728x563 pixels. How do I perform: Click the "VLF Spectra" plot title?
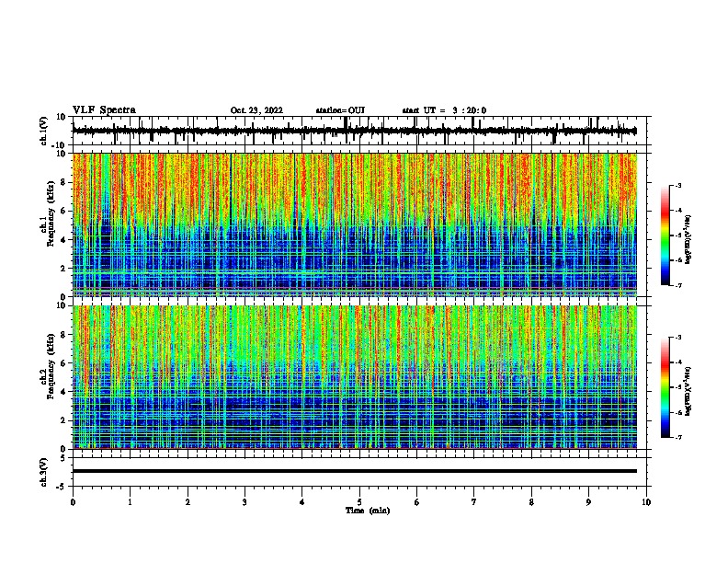coord(104,110)
